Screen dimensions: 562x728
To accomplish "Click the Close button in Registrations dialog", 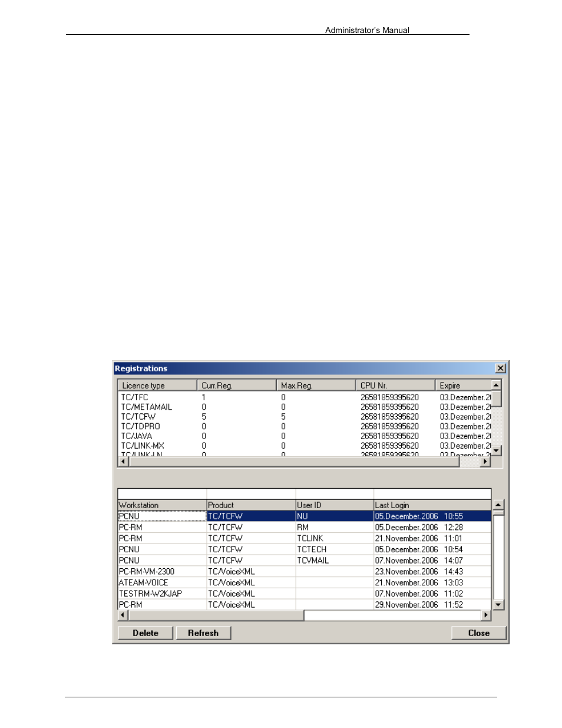I will pos(478,633).
